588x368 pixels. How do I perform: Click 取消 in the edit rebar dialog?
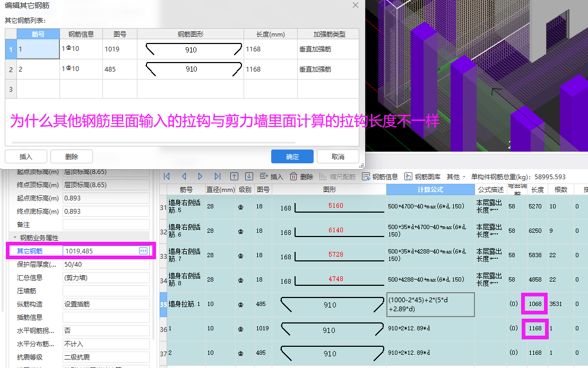pyautogui.click(x=338, y=156)
